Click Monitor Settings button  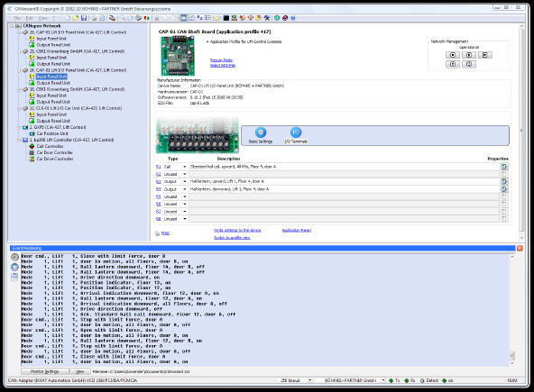[44, 371]
